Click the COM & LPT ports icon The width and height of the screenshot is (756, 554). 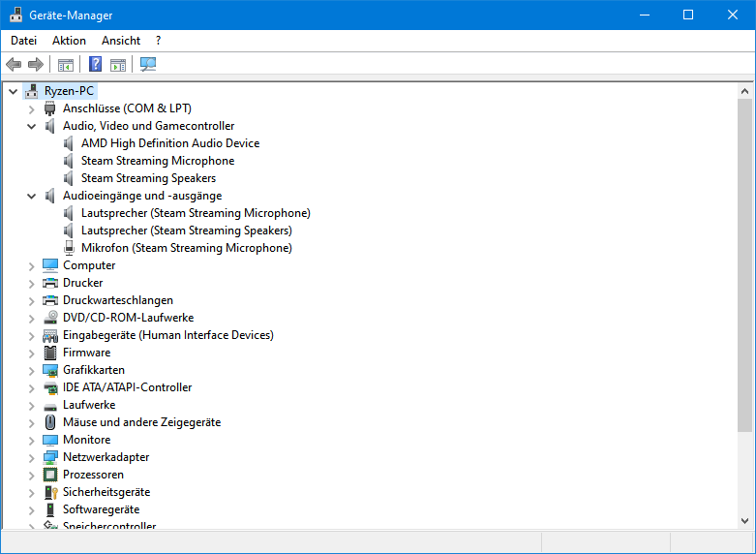pyautogui.click(x=50, y=108)
